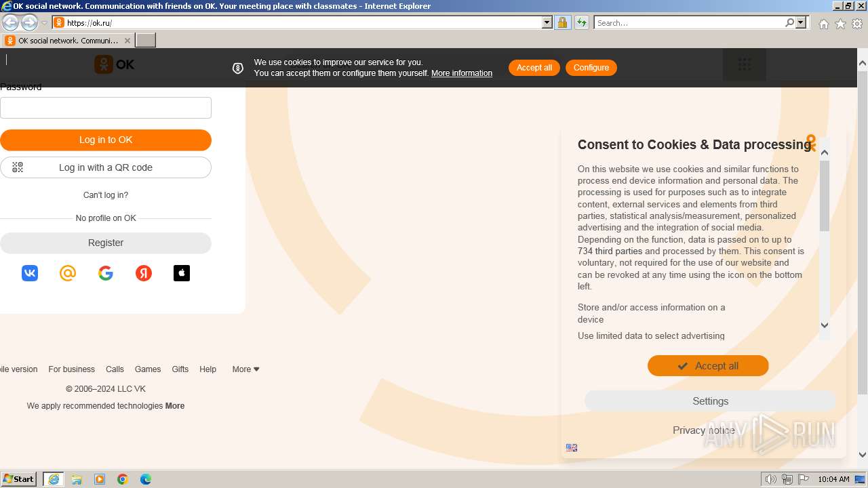Click the Password input field

106,108
